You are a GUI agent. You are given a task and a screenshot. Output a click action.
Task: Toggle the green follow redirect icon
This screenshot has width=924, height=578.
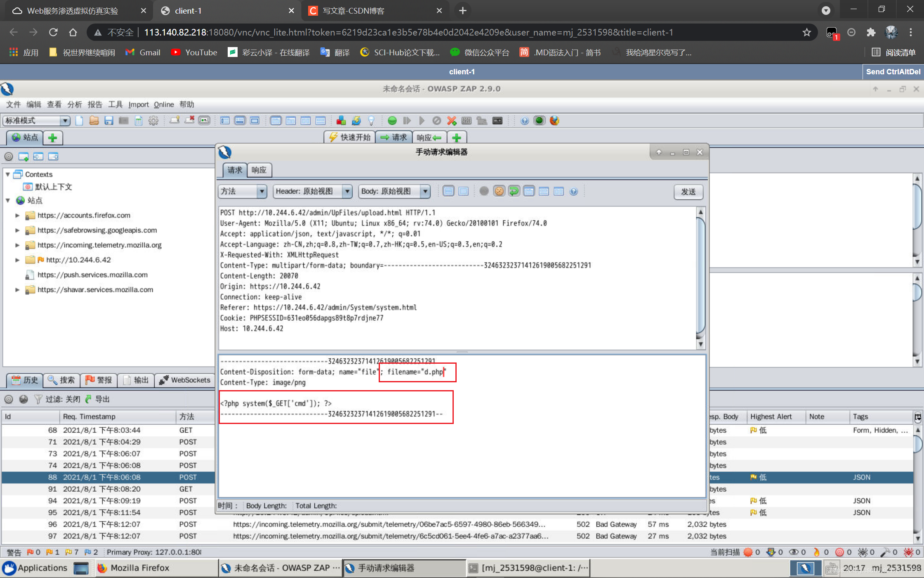(x=514, y=191)
